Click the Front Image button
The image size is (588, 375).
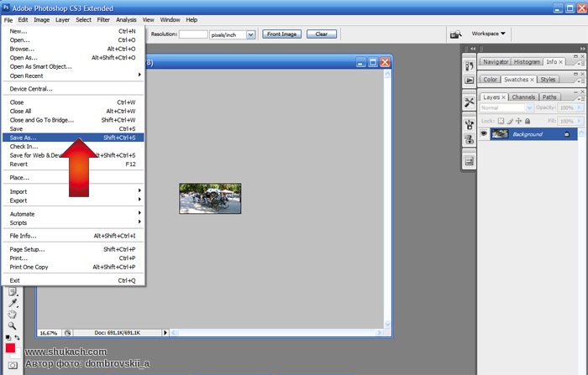click(x=281, y=34)
